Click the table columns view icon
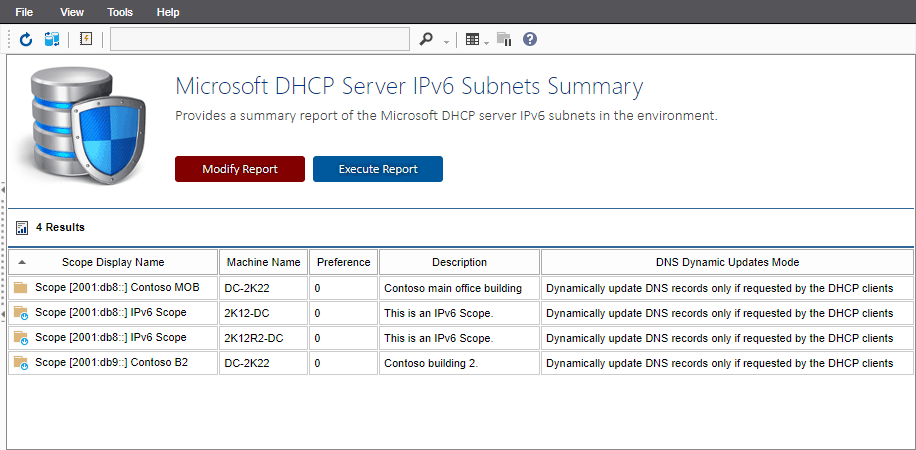Viewport: 916px width, 450px height. 473,40
